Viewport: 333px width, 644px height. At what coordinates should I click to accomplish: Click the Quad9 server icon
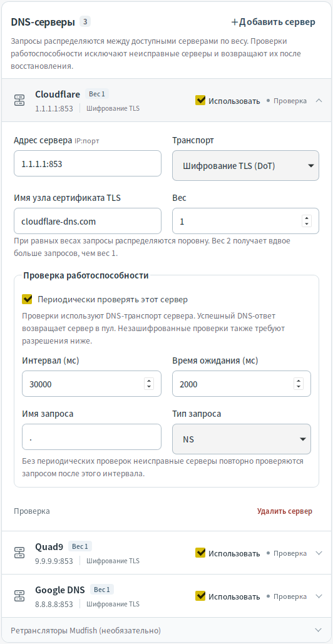[x=19, y=553]
